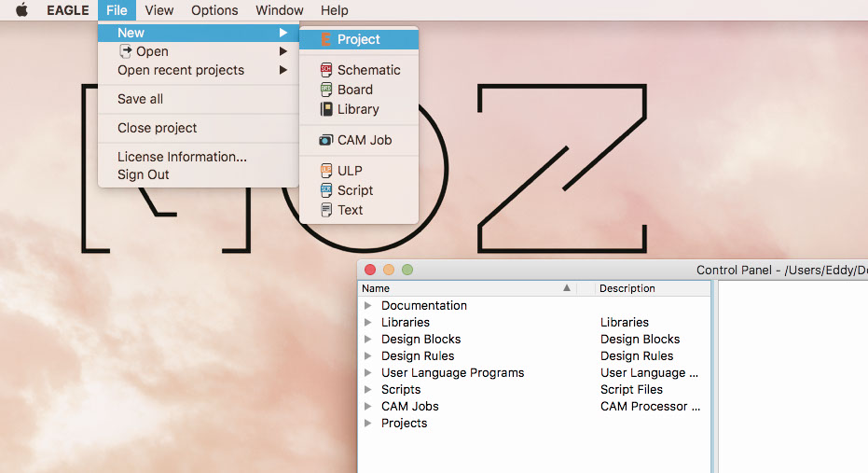Image resolution: width=868 pixels, height=473 pixels.
Task: Expand the User Language Programs node
Action: coord(367,373)
